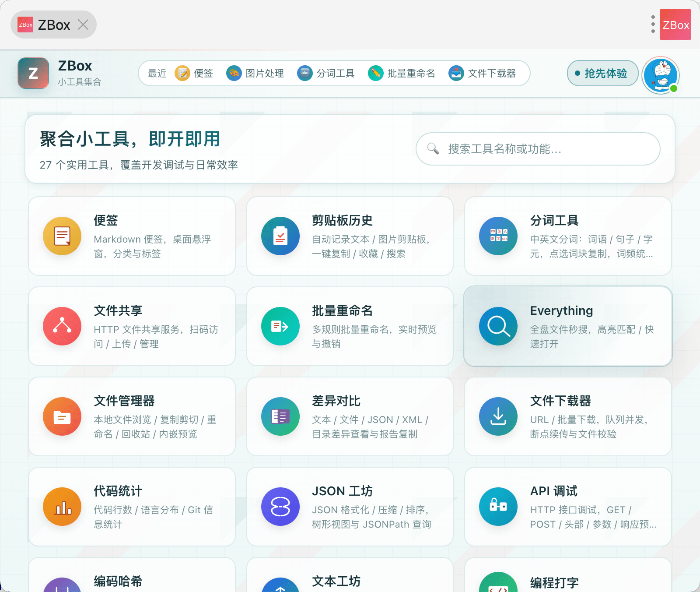
Task: Open the user avatar profile
Action: coord(661,75)
